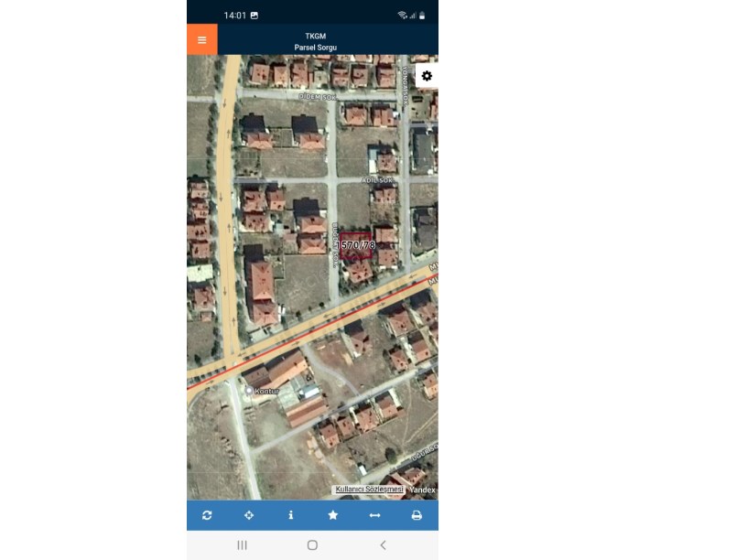747x560 pixels.
Task: Tap the Yandex logo on the map
Action: (422, 490)
